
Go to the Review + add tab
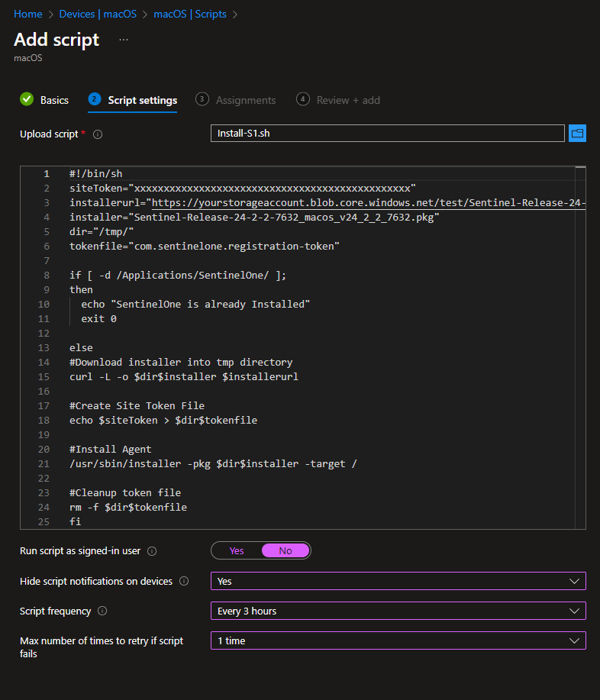(x=347, y=100)
